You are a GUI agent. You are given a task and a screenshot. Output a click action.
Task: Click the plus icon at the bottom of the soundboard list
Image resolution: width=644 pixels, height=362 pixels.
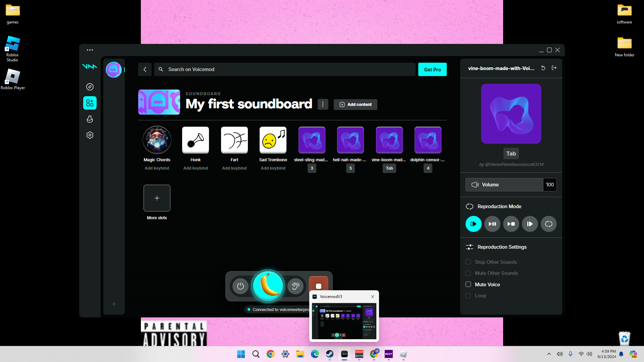[x=114, y=304]
